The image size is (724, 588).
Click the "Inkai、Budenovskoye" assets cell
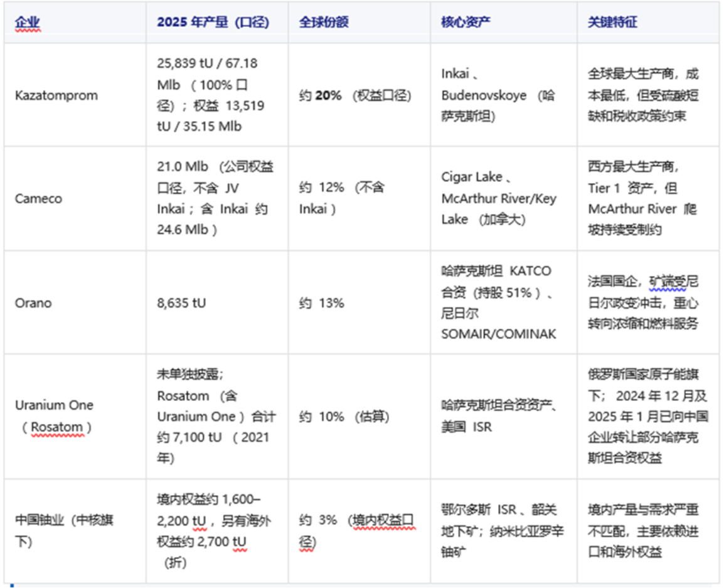[x=504, y=95]
